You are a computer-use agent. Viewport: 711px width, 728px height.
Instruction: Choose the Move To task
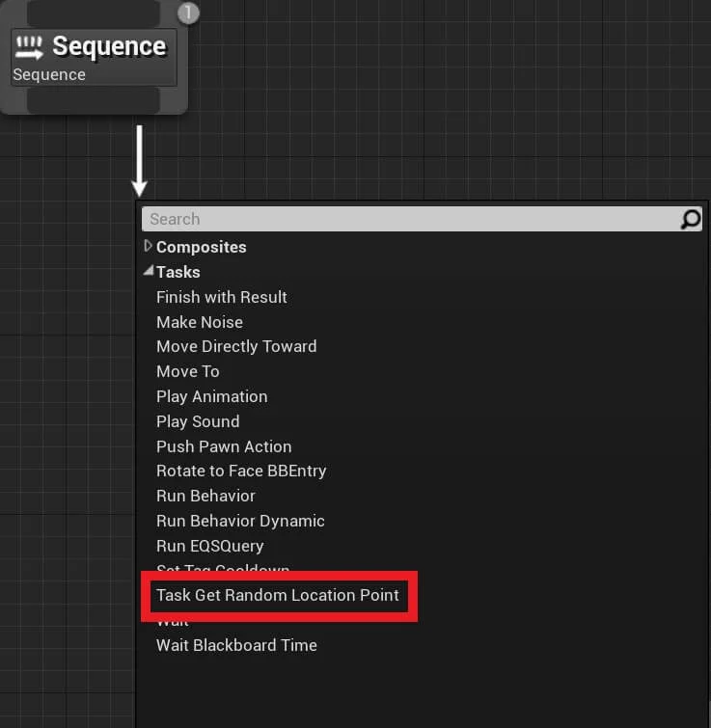tap(187, 371)
